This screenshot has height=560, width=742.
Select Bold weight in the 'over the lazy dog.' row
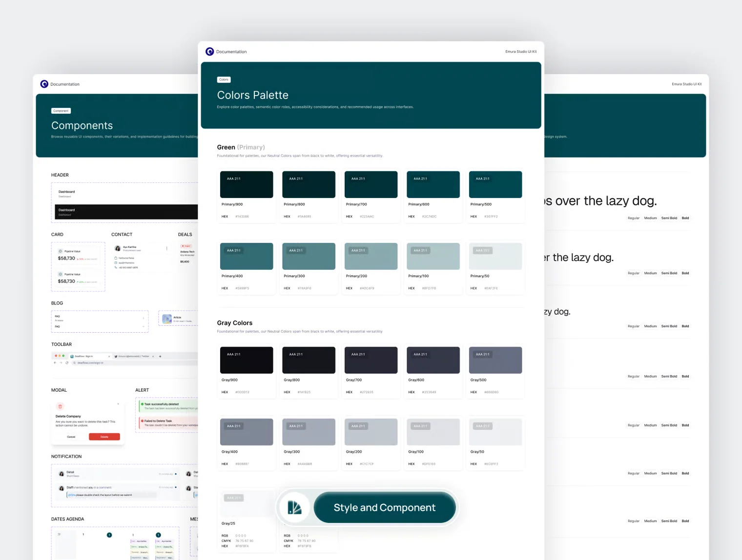[685, 218]
